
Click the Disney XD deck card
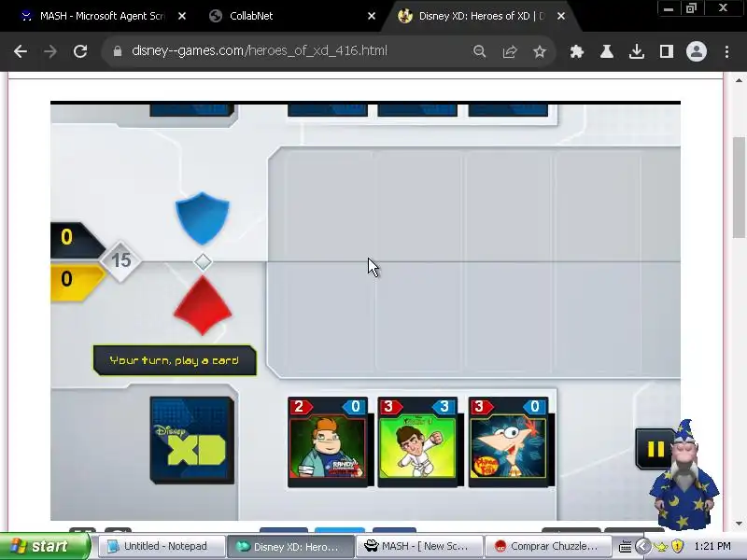(192, 440)
